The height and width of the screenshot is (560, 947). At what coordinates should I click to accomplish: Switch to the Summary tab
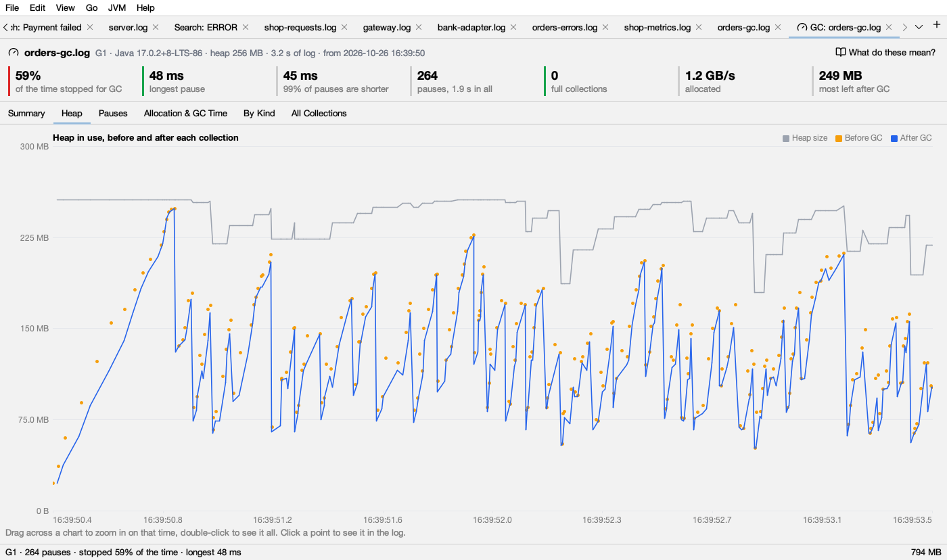pos(26,114)
